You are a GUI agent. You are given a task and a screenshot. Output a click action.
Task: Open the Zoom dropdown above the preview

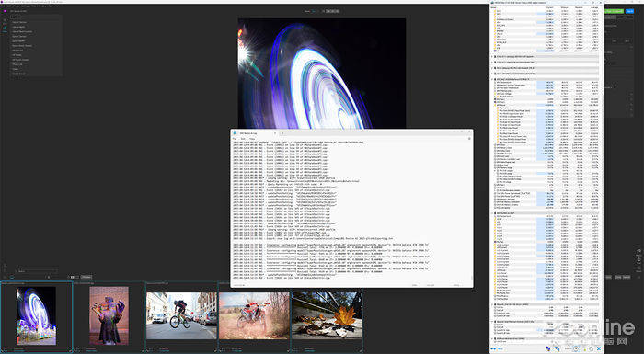pos(314,12)
